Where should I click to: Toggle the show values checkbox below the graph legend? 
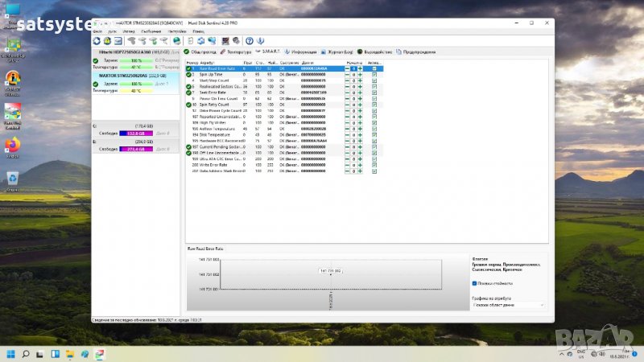(x=475, y=283)
